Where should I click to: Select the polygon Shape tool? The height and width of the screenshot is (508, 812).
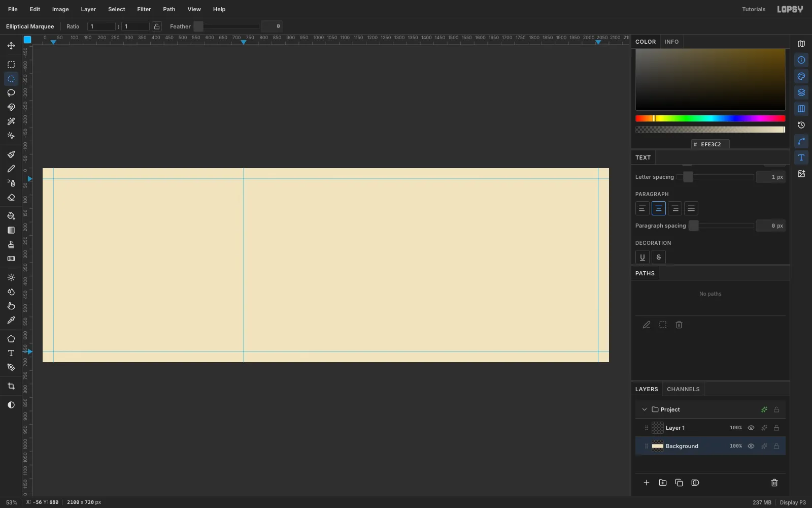coord(11,339)
